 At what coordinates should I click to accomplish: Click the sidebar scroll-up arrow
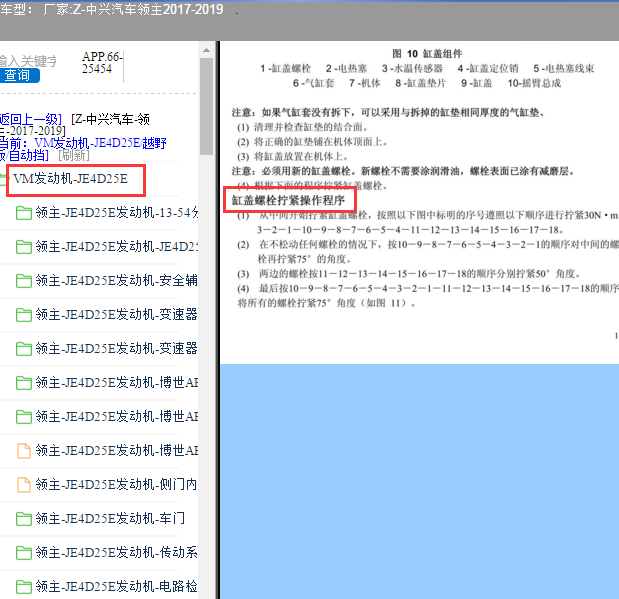(x=206, y=50)
